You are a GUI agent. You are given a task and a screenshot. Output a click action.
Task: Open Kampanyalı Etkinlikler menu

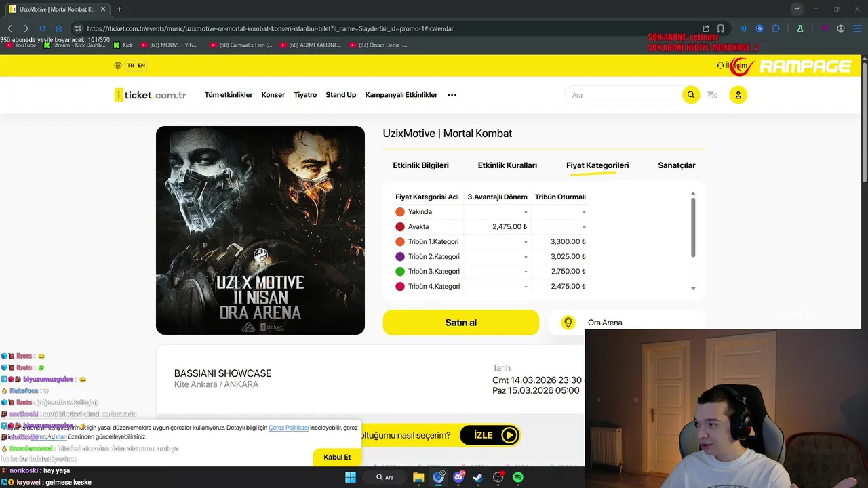401,95
